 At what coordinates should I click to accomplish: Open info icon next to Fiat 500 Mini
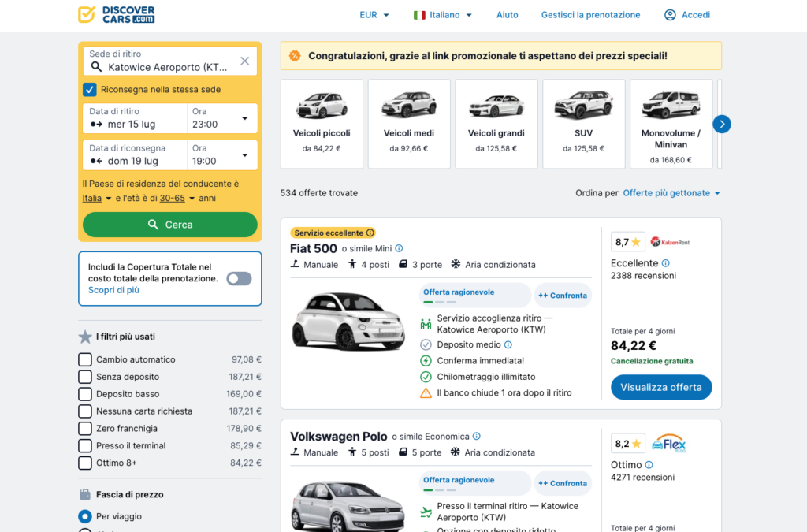coord(399,248)
